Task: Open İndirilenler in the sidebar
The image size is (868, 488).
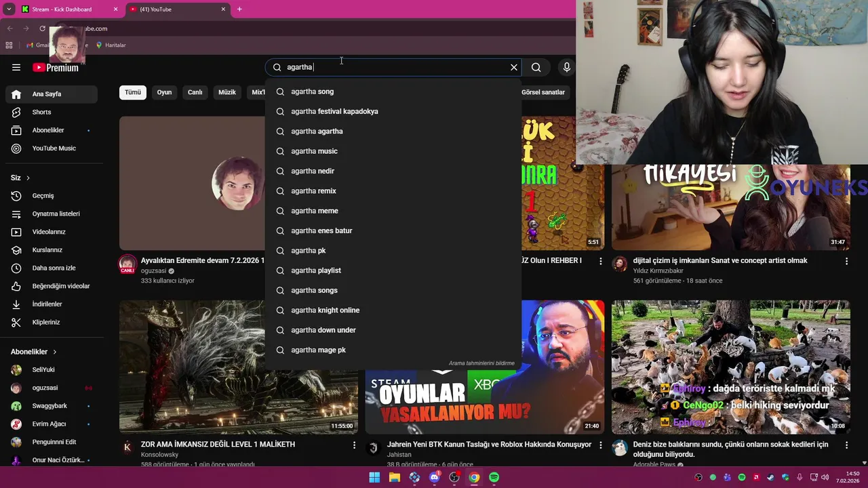Action: tap(52, 304)
